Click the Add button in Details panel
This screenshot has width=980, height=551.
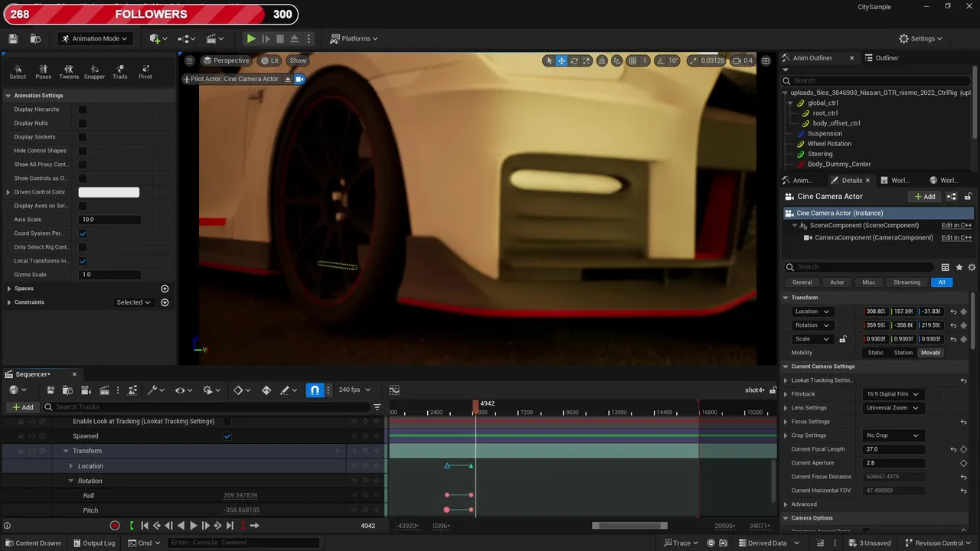coord(925,197)
